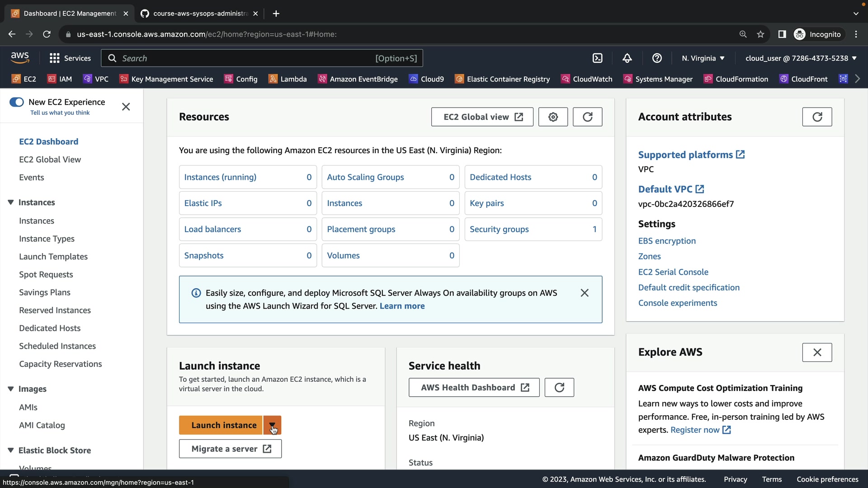Open the Services menu

coord(70,58)
